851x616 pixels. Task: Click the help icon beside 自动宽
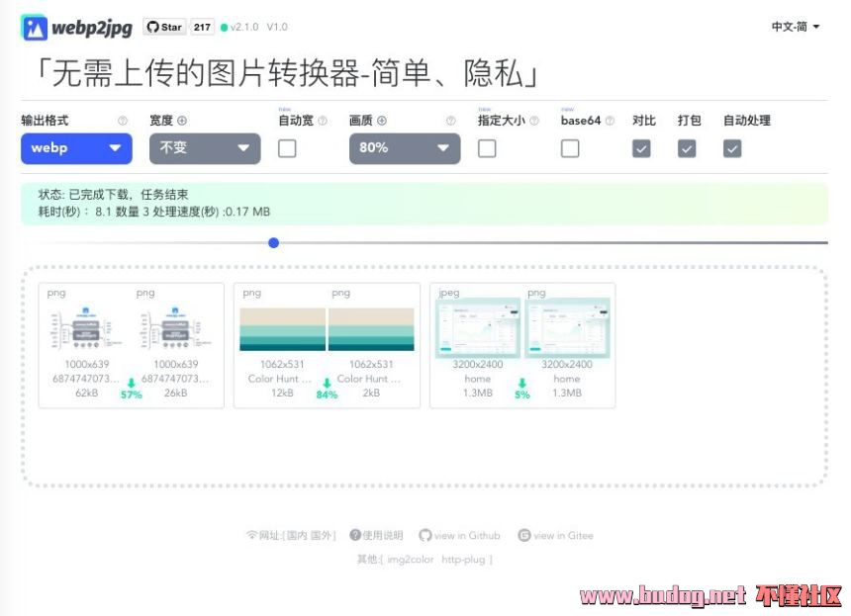pos(323,121)
